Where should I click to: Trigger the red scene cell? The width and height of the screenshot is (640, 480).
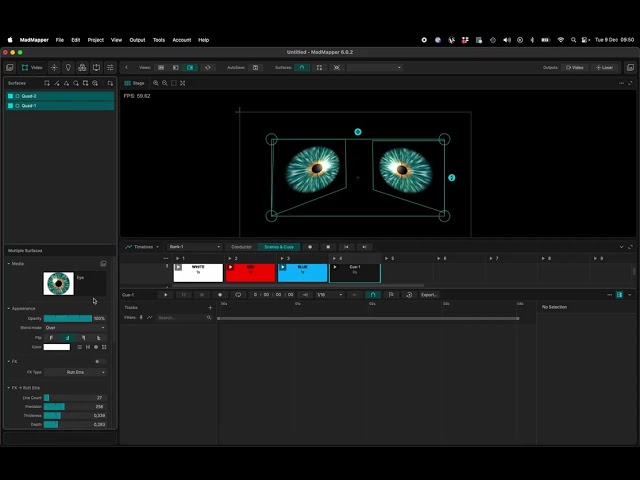(x=250, y=273)
